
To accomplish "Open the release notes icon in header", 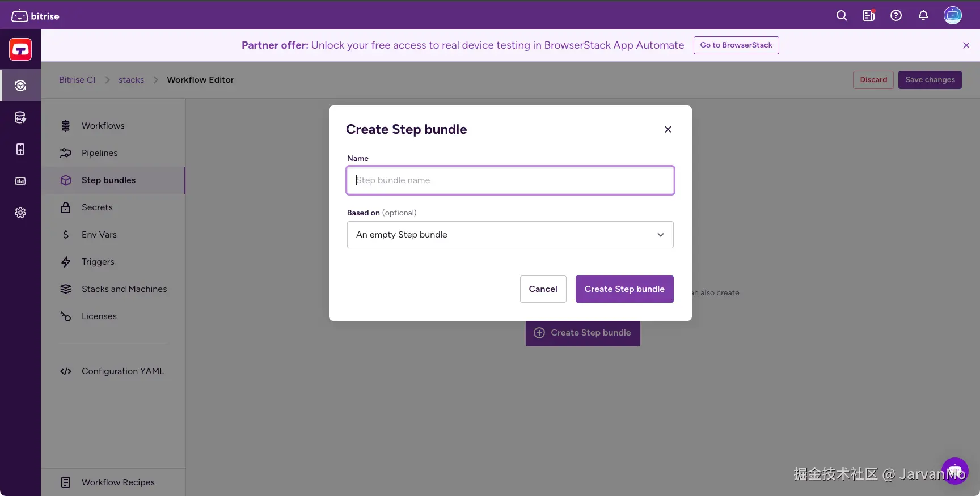I will [x=869, y=16].
